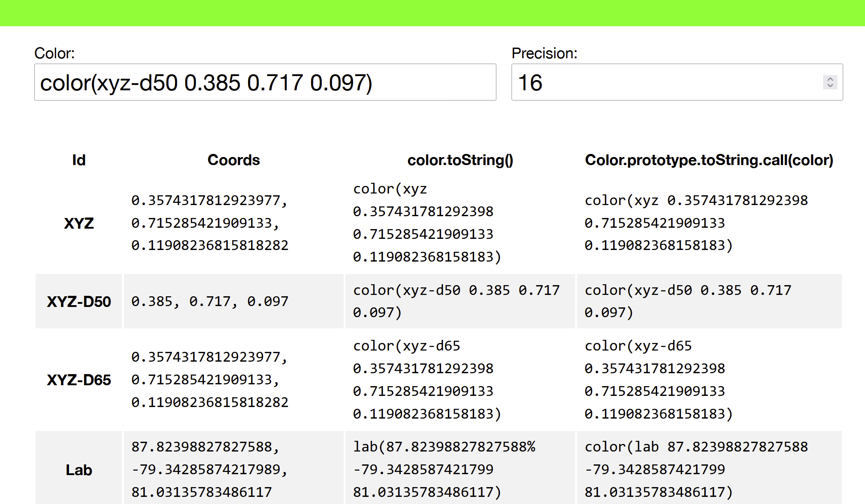Click the XYZ-D50 coords value 0.385, 0.717, 0.097

tap(209, 301)
